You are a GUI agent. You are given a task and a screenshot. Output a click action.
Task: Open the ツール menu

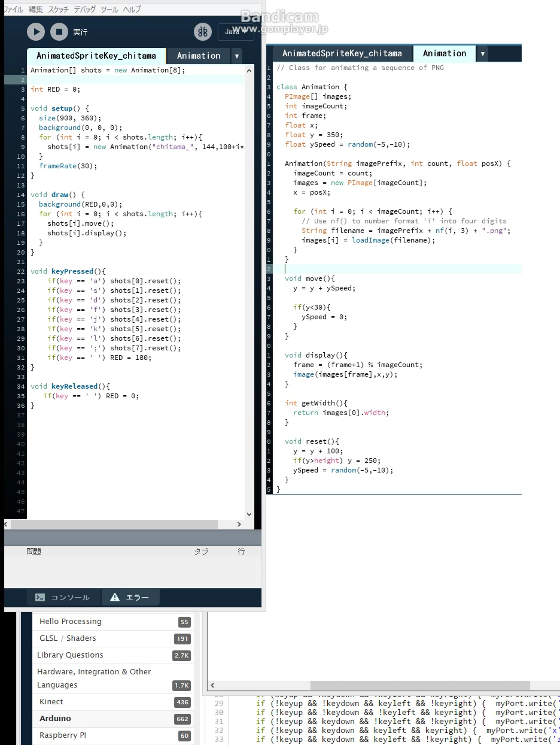pos(109,9)
